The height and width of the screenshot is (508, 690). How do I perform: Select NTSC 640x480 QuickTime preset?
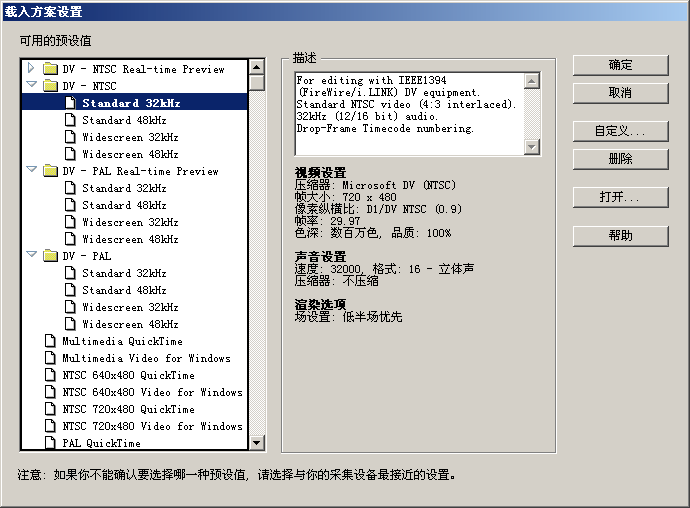[x=128, y=375]
